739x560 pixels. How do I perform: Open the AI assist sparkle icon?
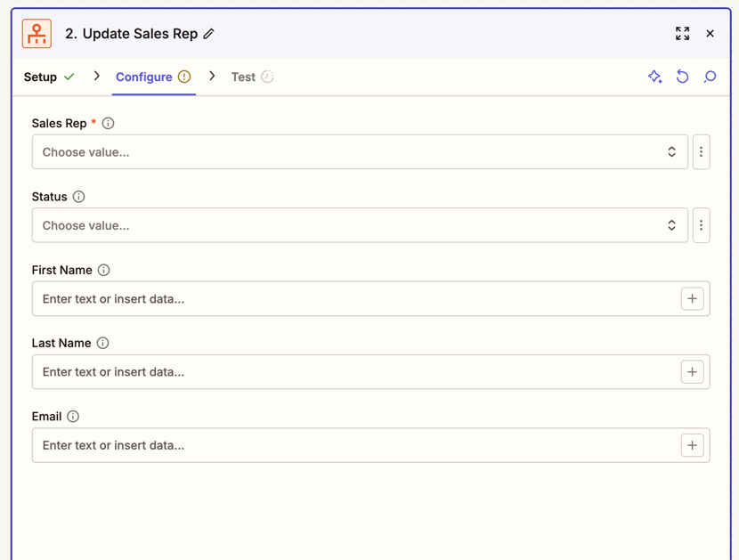pos(654,77)
